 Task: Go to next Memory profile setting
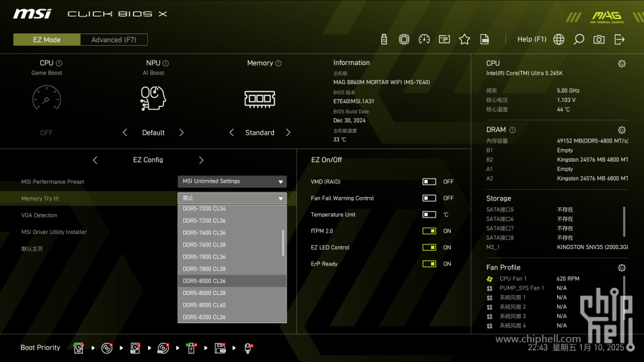tap(288, 133)
